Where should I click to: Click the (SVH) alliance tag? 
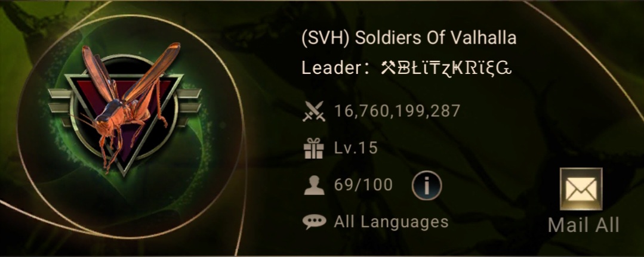pos(326,38)
